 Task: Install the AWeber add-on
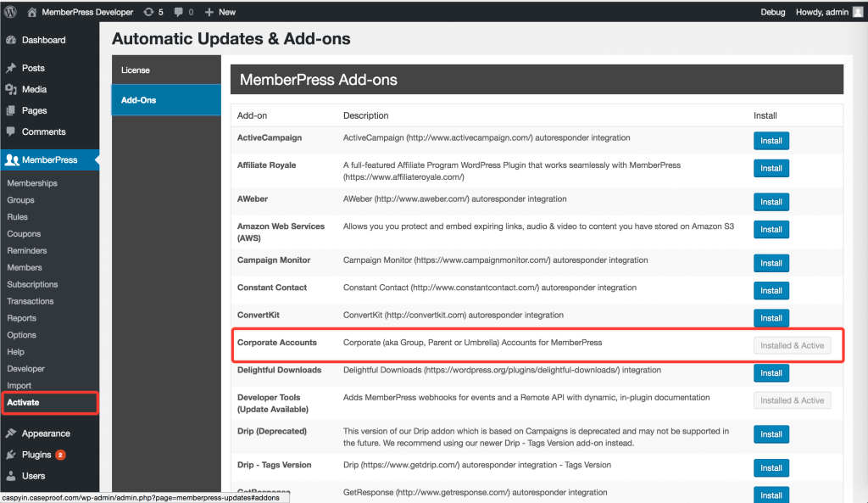pyautogui.click(x=771, y=202)
